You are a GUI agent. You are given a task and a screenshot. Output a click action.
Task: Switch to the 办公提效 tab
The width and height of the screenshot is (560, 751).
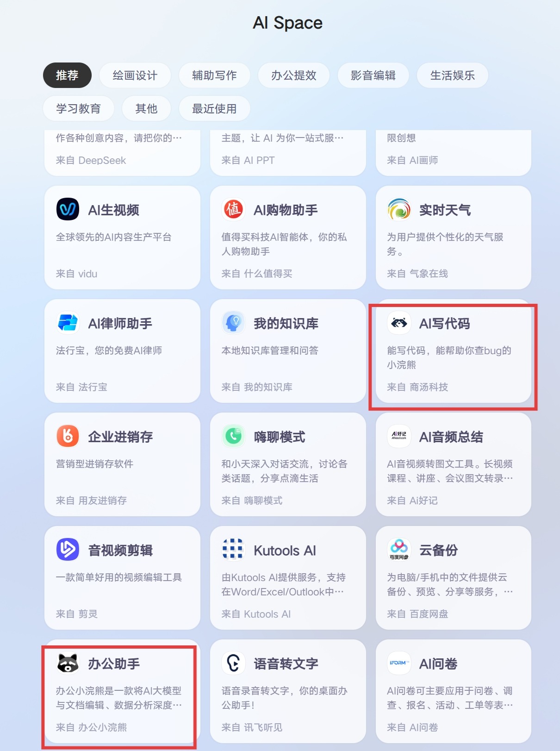point(294,75)
